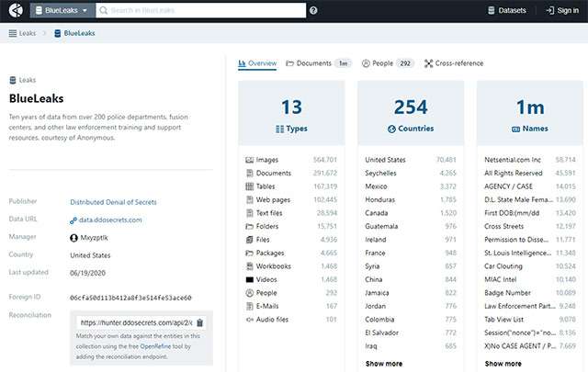This screenshot has height=372, width=588.
Task: Switch to the Documents tab
Action: point(319,63)
